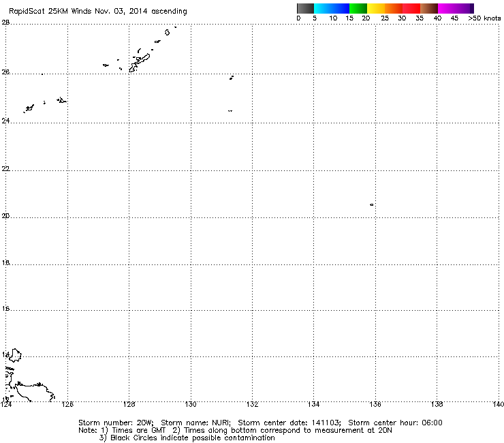Screen dimensions: 504x443
Task: Click the '128' longitude axis label
Action: (129, 404)
